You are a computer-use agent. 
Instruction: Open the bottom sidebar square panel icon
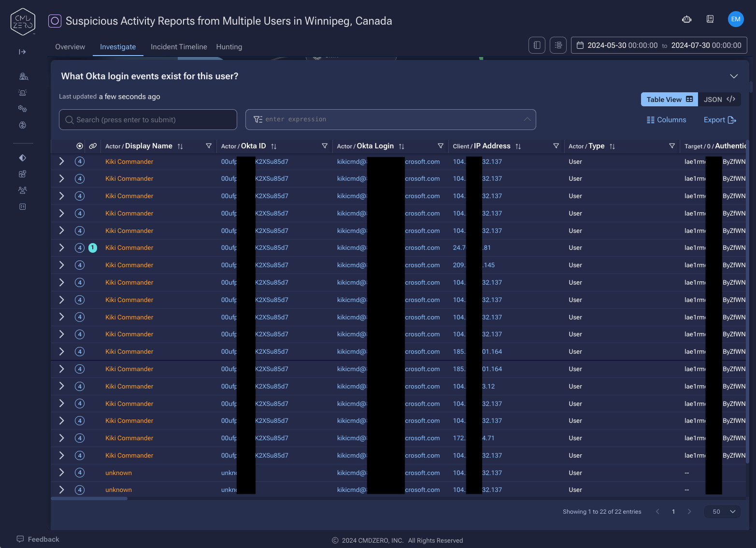point(22,207)
